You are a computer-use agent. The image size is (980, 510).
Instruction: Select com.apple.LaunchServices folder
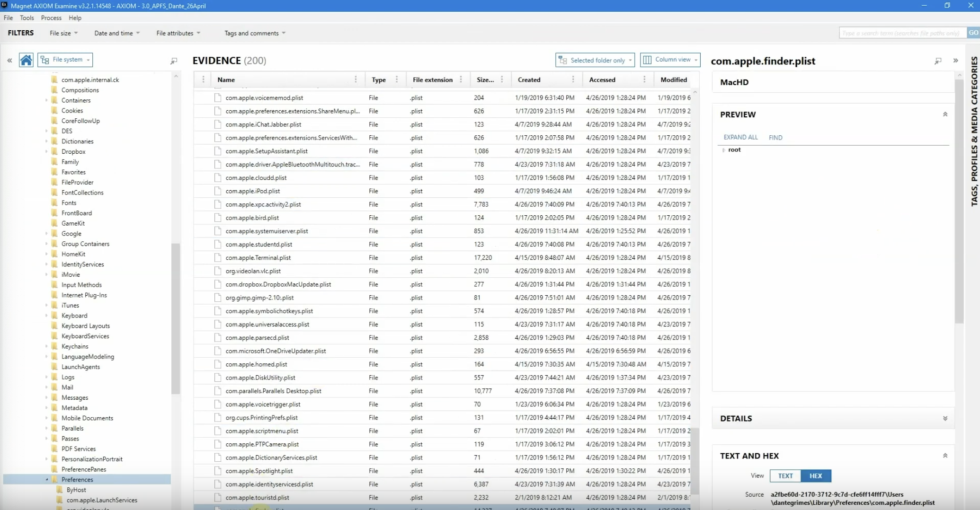[x=102, y=500]
